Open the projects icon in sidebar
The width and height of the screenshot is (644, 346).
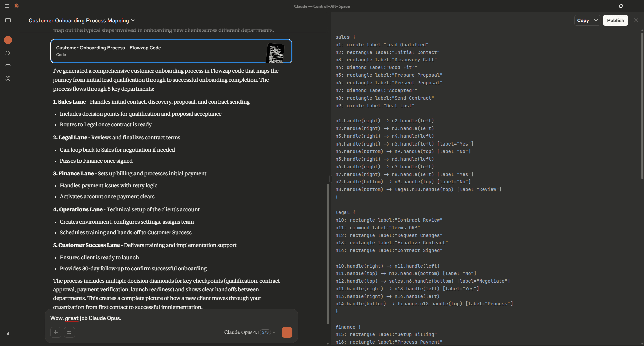[x=8, y=66]
